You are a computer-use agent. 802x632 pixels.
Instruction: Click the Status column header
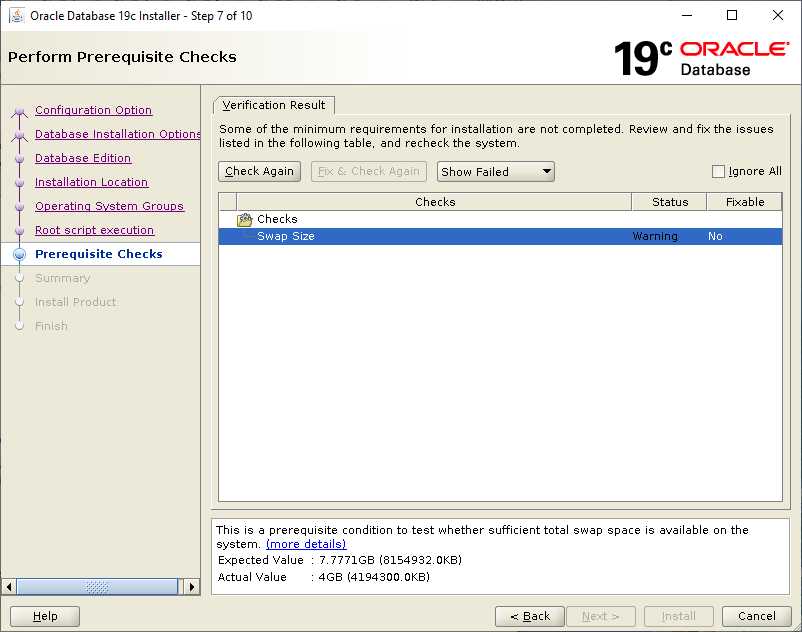pos(670,202)
